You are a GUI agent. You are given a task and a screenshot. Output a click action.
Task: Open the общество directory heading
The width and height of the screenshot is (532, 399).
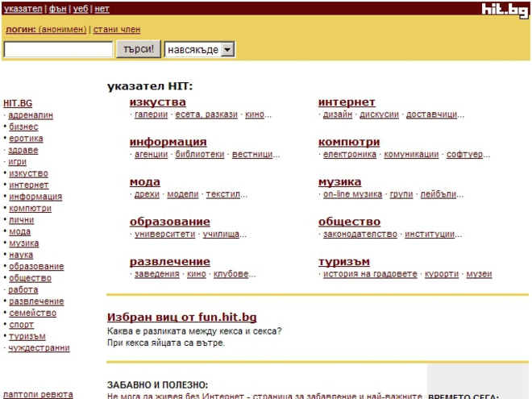pyautogui.click(x=350, y=222)
